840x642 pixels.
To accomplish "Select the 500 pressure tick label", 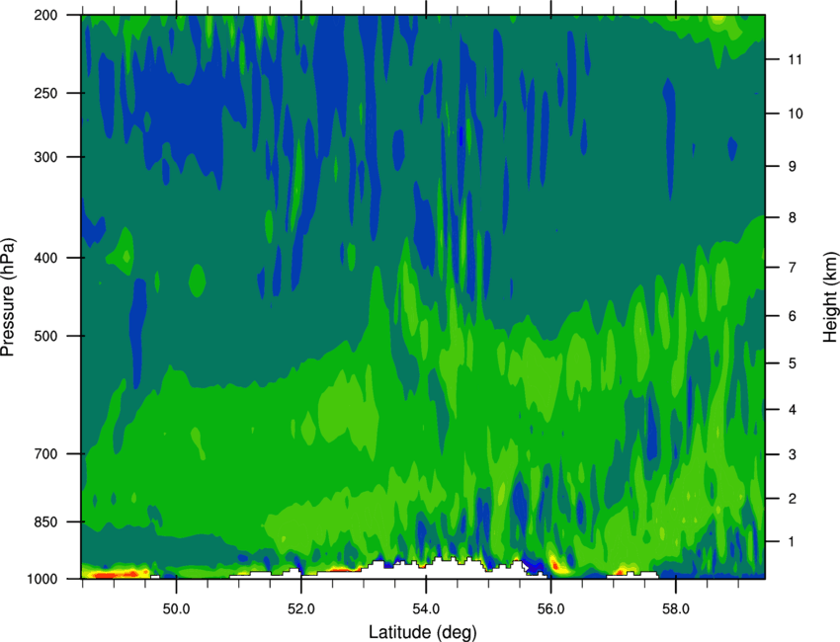I will pyautogui.click(x=45, y=336).
